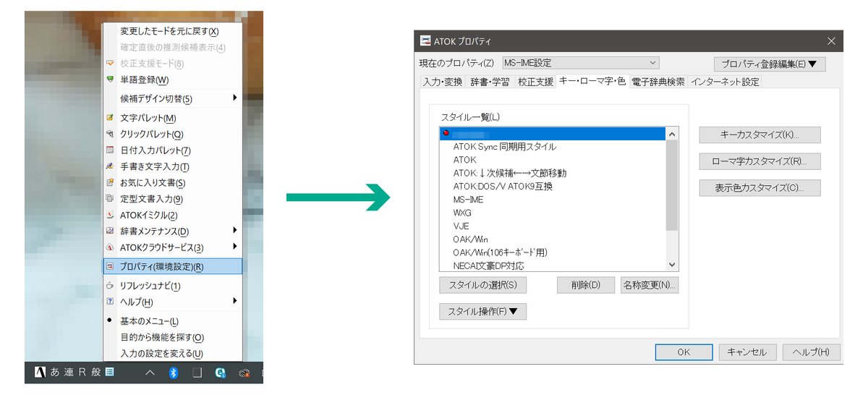Switch to 電子辞典検索 tab

click(658, 82)
